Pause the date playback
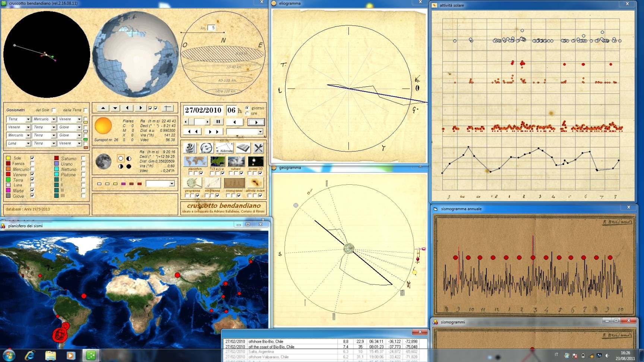Screen dimensions: 644x362 pos(218,122)
